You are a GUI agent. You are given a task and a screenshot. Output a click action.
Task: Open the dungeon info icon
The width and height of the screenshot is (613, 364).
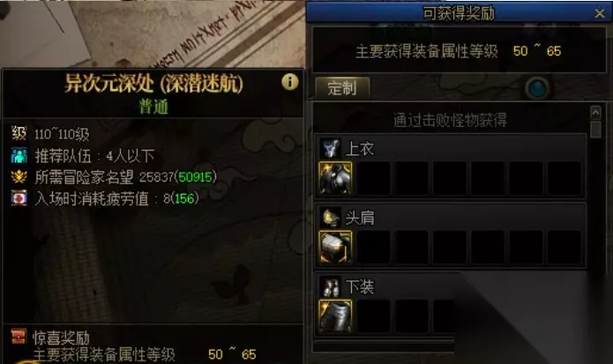(x=289, y=82)
